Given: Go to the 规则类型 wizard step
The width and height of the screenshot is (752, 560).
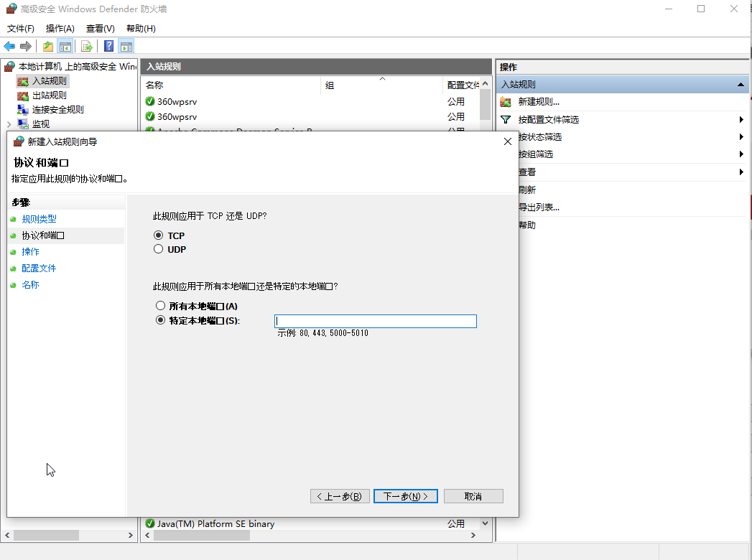Looking at the screenshot, I should click(x=39, y=219).
